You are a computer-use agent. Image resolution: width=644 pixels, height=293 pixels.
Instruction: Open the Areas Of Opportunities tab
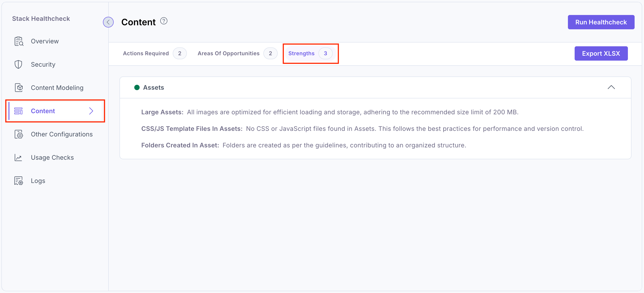point(228,53)
